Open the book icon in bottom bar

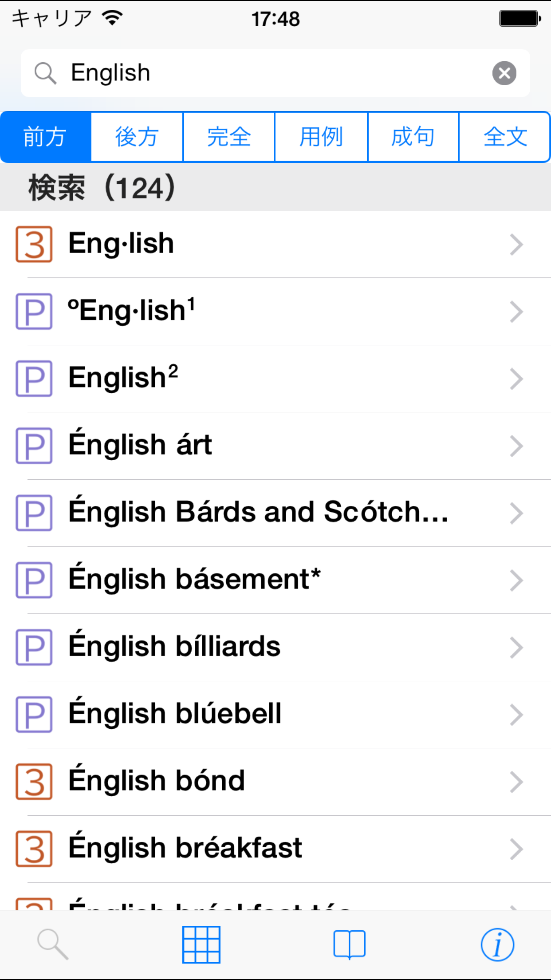(x=349, y=944)
